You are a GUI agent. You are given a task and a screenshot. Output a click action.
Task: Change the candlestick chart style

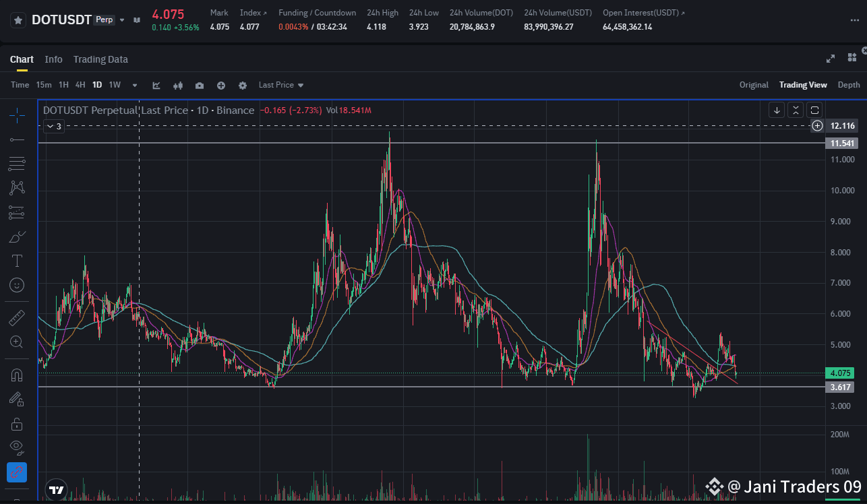[178, 86]
